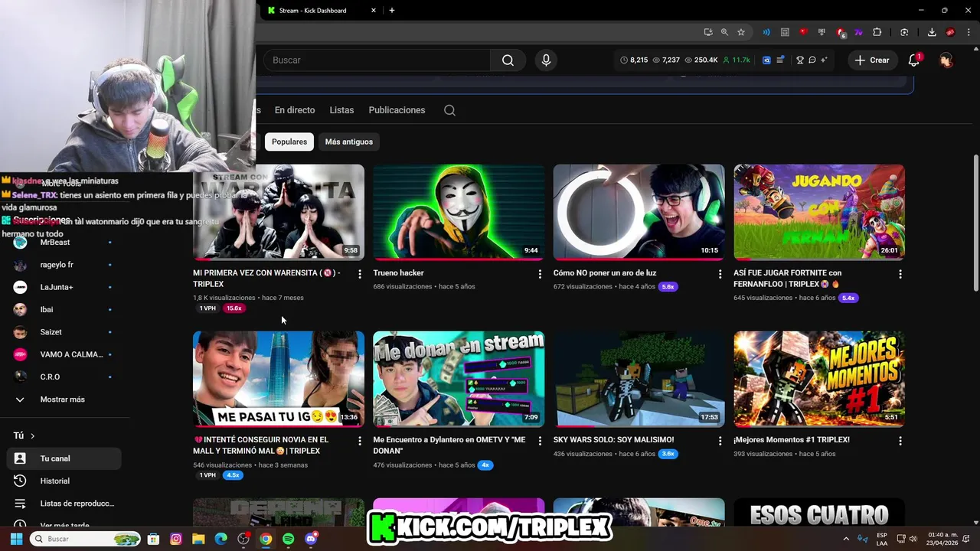980x551 pixels.
Task: Click the YouTube Buscar search field
Action: (x=377, y=60)
